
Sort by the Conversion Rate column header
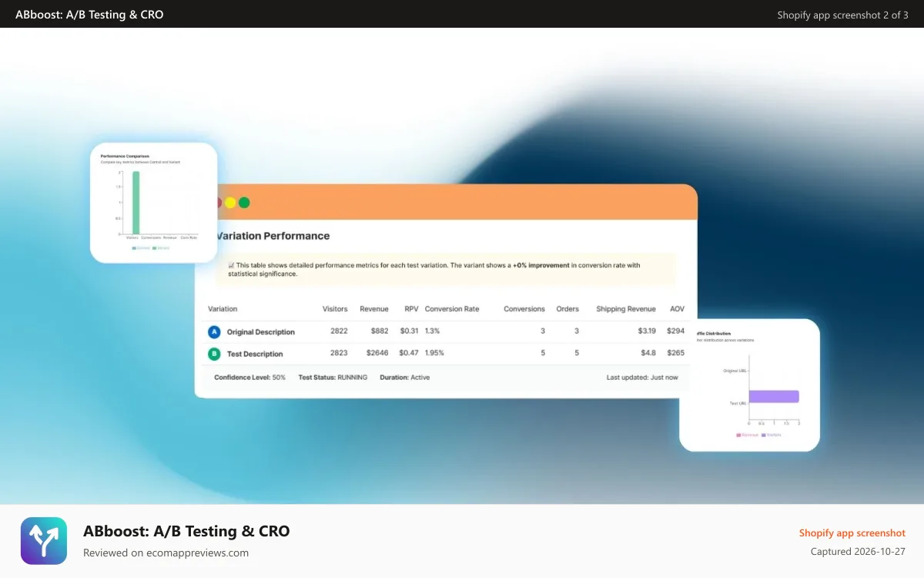point(452,309)
